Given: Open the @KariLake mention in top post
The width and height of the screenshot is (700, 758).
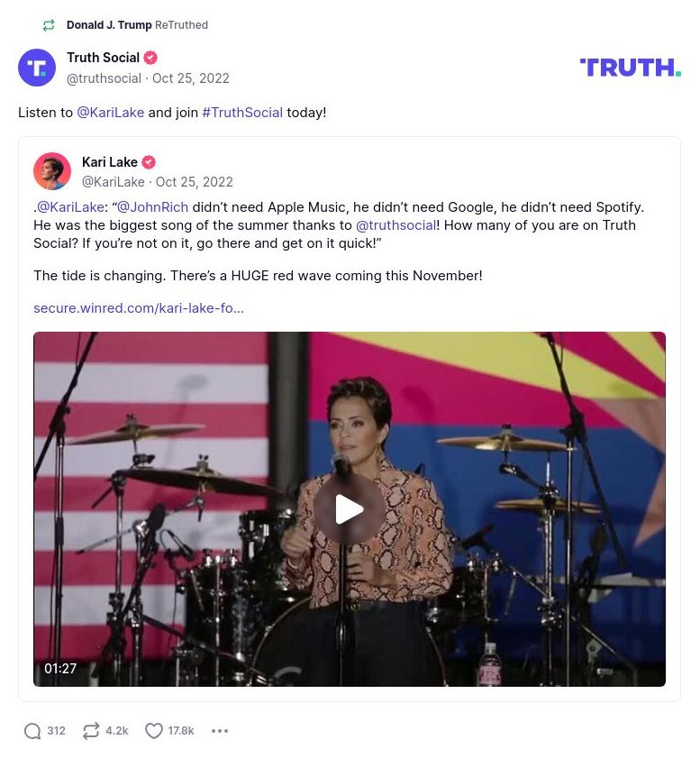Looking at the screenshot, I should click(x=110, y=113).
